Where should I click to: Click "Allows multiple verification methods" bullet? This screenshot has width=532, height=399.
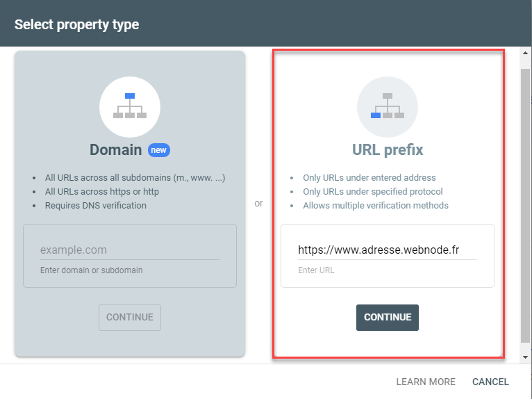coord(376,205)
